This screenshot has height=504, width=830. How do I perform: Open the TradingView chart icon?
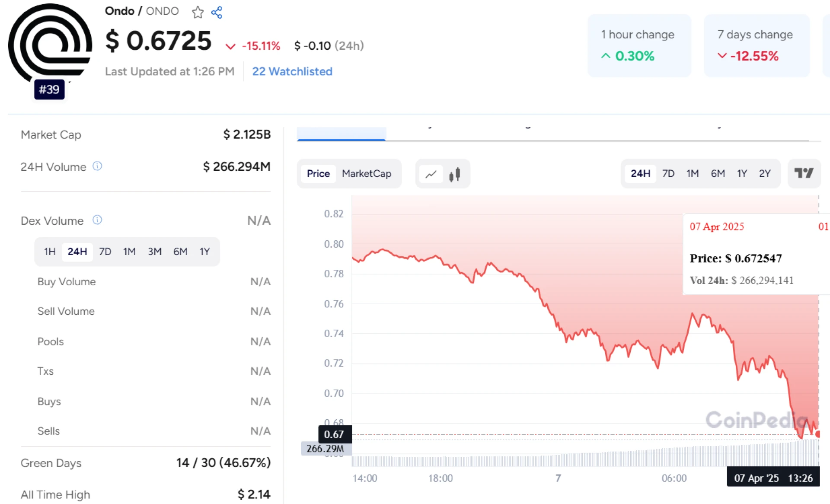pos(804,173)
